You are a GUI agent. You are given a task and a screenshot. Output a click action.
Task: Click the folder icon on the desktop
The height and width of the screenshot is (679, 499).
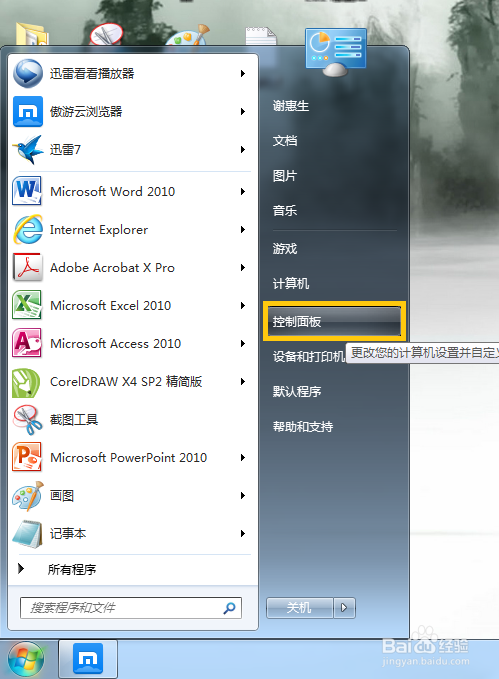click(30, 34)
